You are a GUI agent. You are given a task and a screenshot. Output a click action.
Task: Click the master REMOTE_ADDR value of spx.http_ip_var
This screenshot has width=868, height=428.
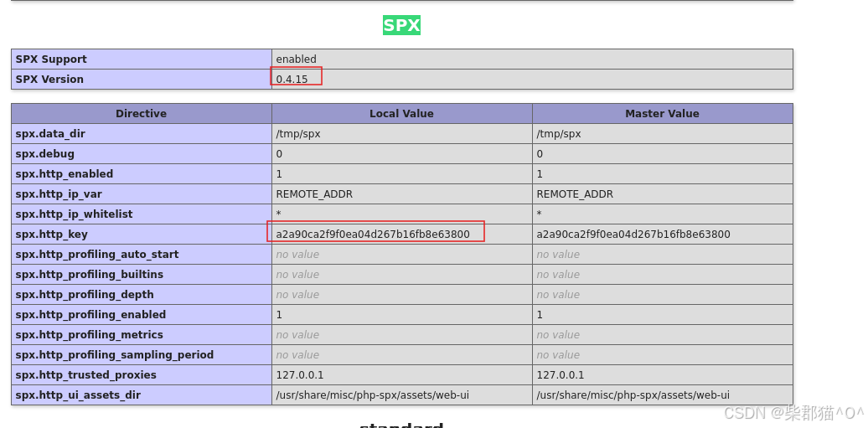point(575,194)
